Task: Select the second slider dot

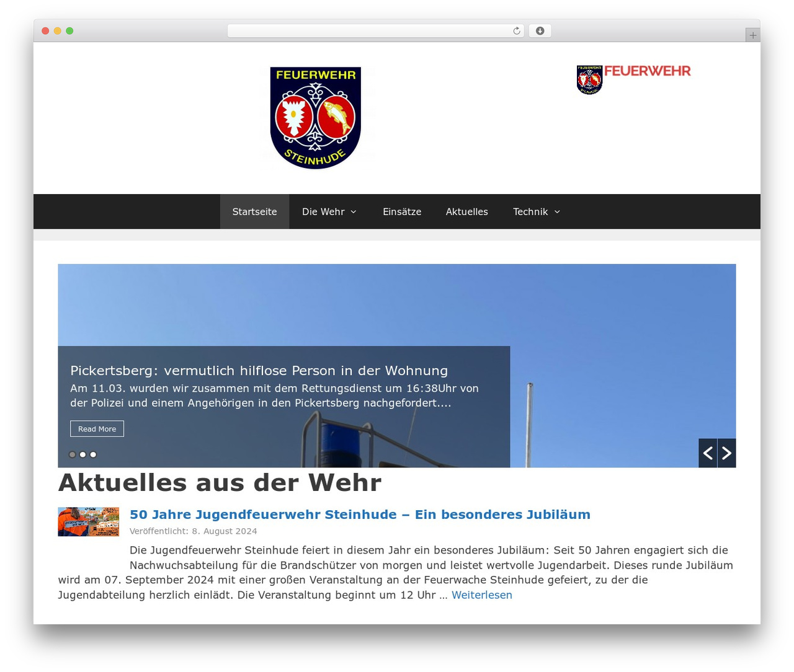Action: (83, 454)
